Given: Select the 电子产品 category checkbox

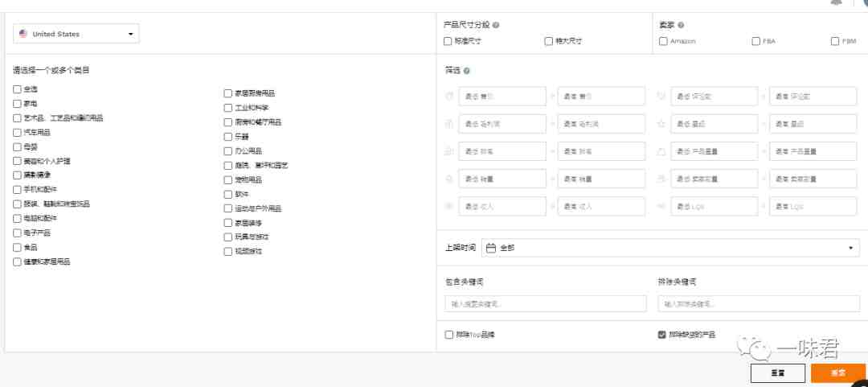Looking at the screenshot, I should (17, 233).
